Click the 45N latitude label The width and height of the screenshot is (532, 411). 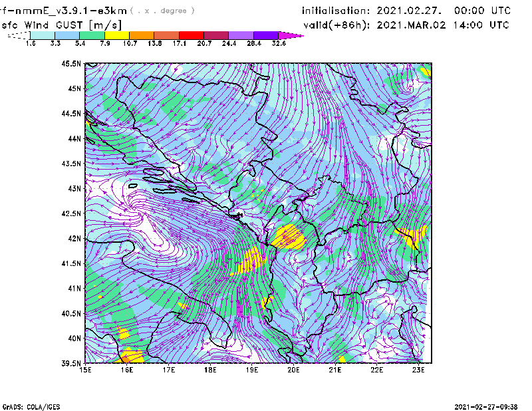click(x=74, y=88)
